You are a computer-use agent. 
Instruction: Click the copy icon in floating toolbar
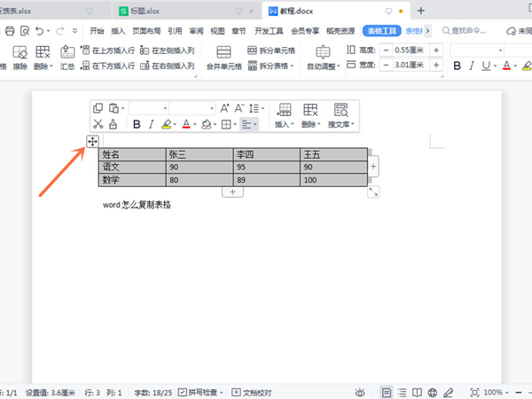click(x=98, y=108)
